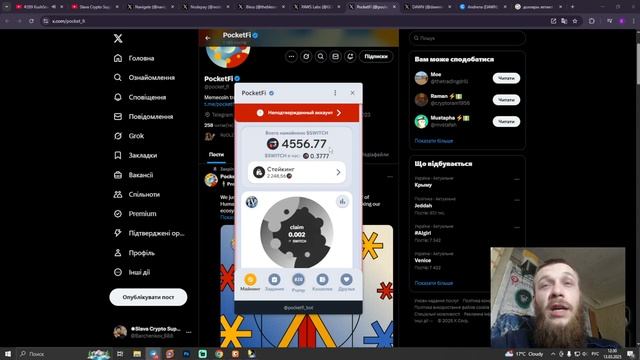Expand the Стейкинг row chevron

pyautogui.click(x=338, y=173)
